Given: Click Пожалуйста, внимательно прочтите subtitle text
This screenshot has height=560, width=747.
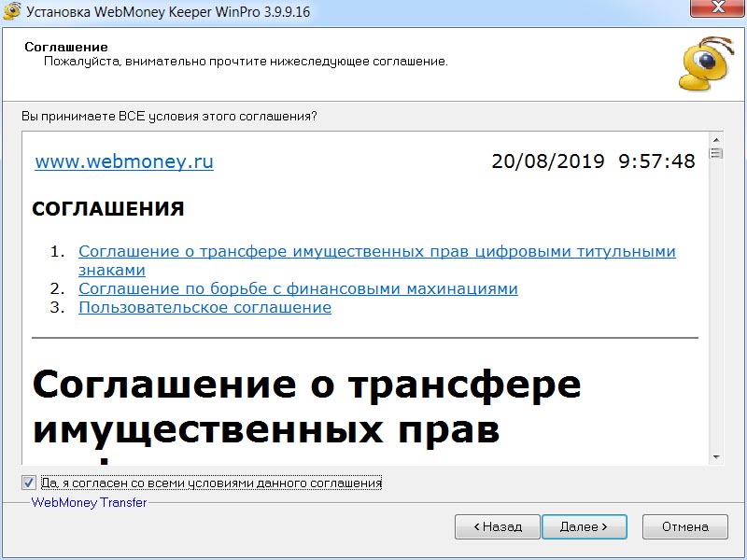Looking at the screenshot, I should tap(246, 62).
